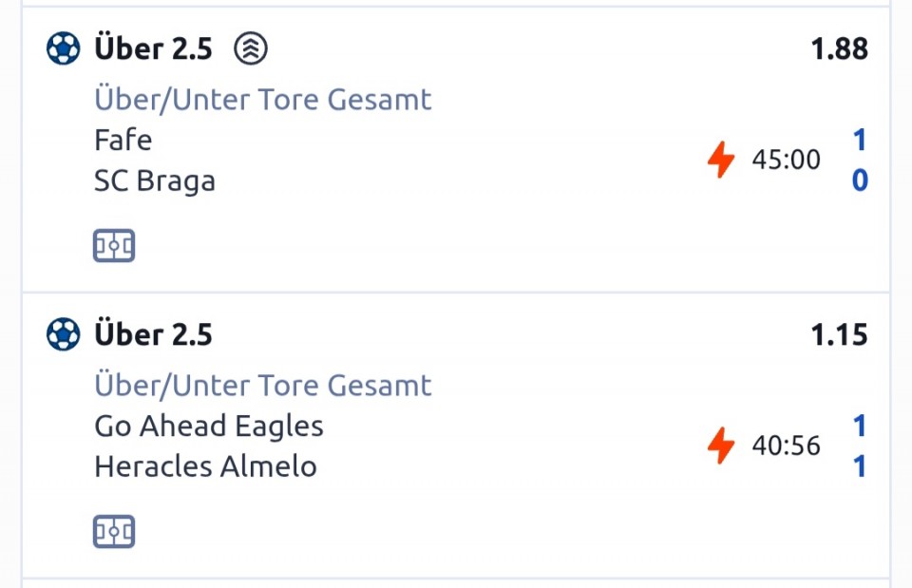Screen dimensions: 912x588
Task: Select the 1.88 odds value
Action: pyautogui.click(x=839, y=49)
